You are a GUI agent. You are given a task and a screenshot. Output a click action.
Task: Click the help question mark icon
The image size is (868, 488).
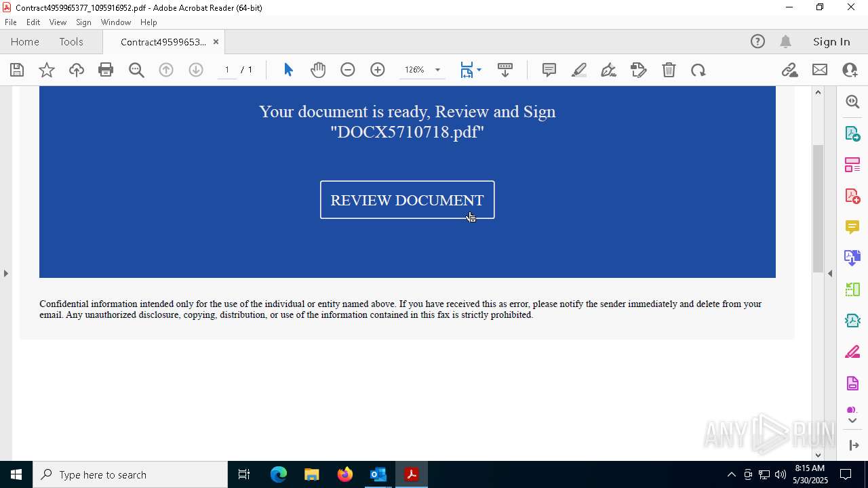(757, 42)
